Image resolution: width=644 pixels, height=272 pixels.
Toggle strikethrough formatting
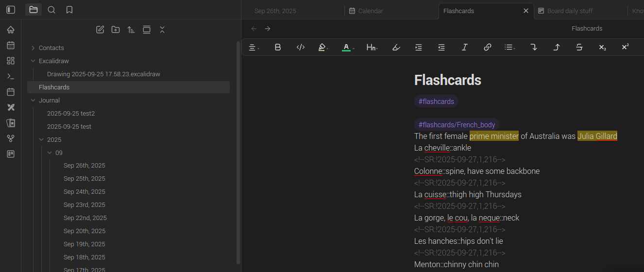click(x=579, y=47)
